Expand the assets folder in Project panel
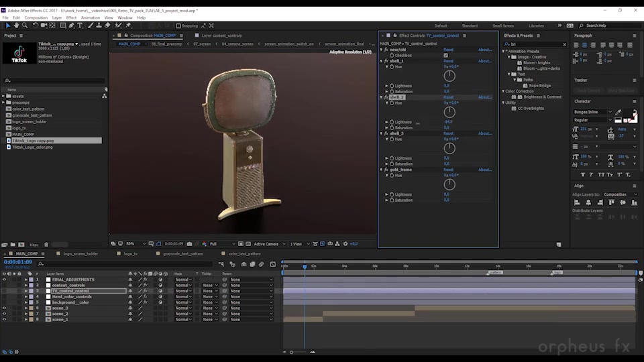The image size is (644, 362). click(x=4, y=96)
